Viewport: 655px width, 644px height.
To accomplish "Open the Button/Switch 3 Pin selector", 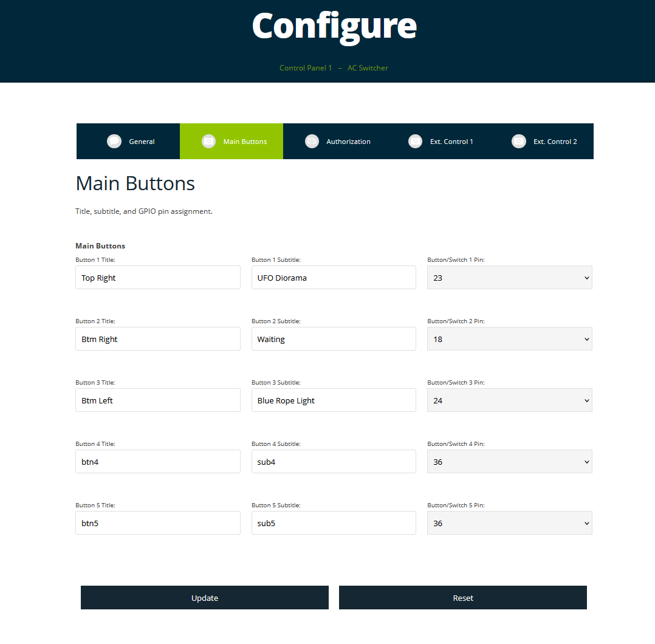I will (509, 400).
